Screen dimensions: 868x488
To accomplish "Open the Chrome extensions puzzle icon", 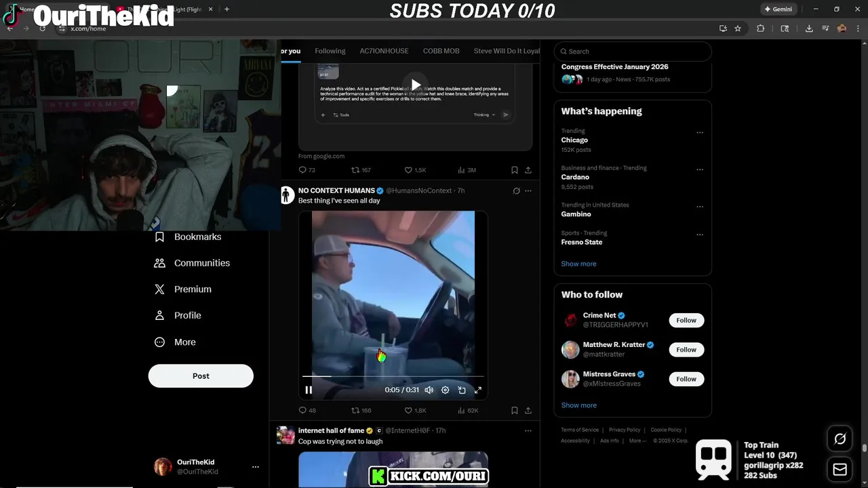I will 760,28.
